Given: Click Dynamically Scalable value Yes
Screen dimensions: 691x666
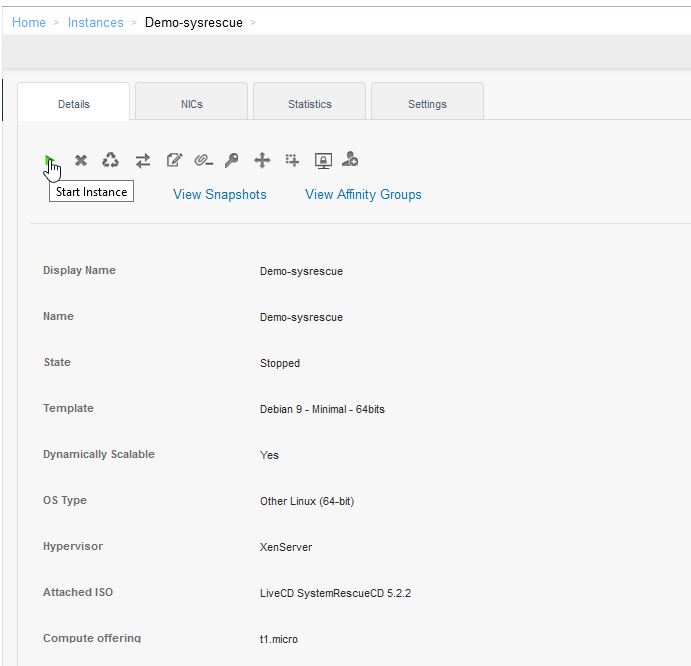Looking at the screenshot, I should (x=269, y=455).
